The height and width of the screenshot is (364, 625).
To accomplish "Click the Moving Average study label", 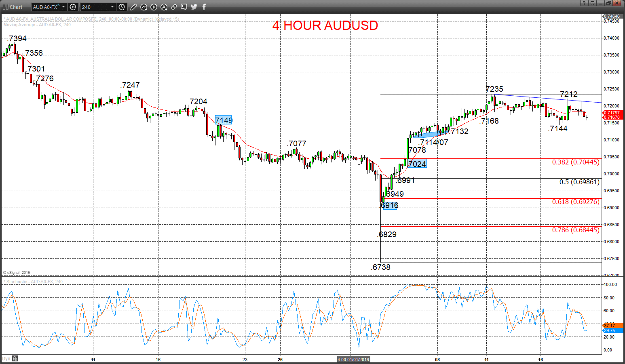I will tap(37, 25).
